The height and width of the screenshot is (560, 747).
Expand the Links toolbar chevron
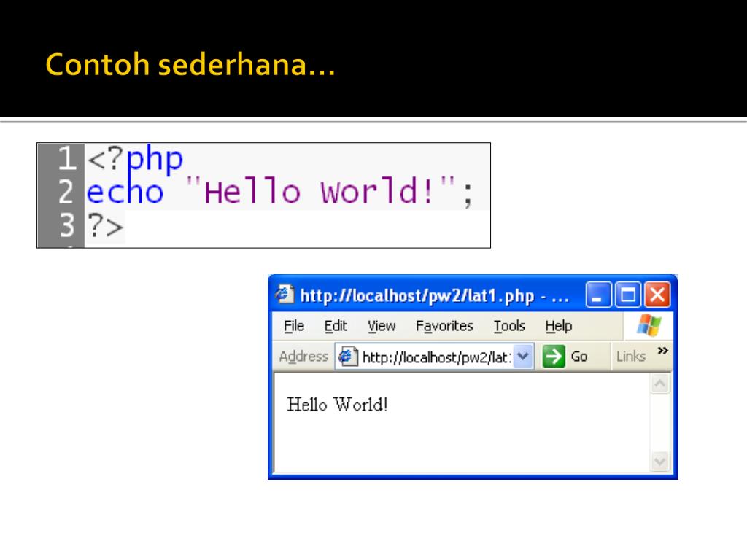click(662, 351)
